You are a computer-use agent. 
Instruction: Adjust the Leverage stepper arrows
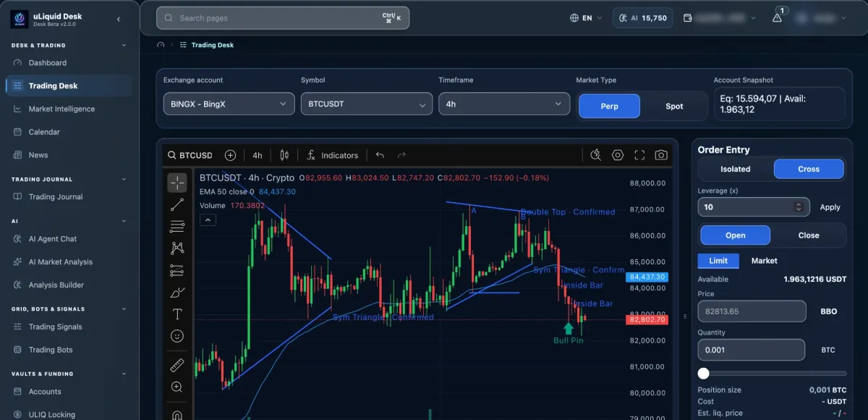799,207
